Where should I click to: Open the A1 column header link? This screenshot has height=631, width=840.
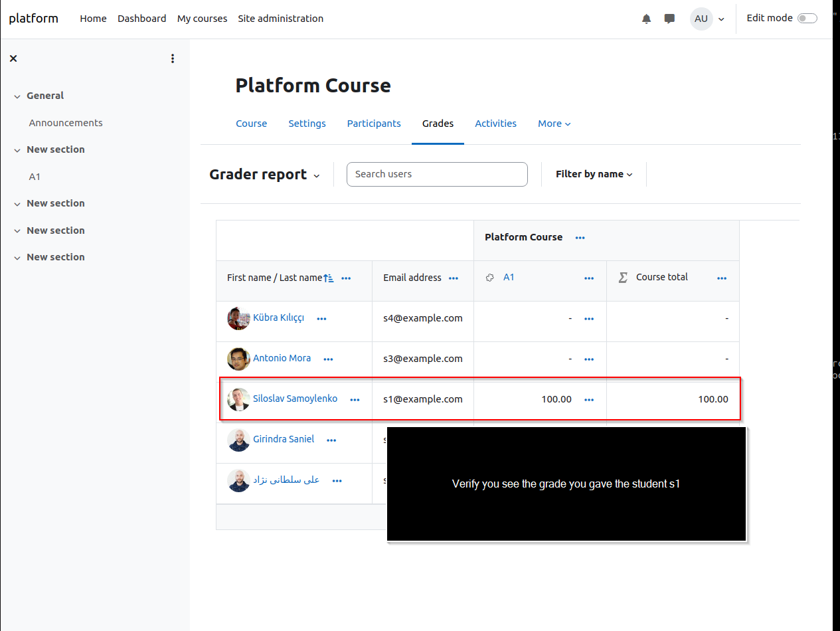pyautogui.click(x=509, y=278)
